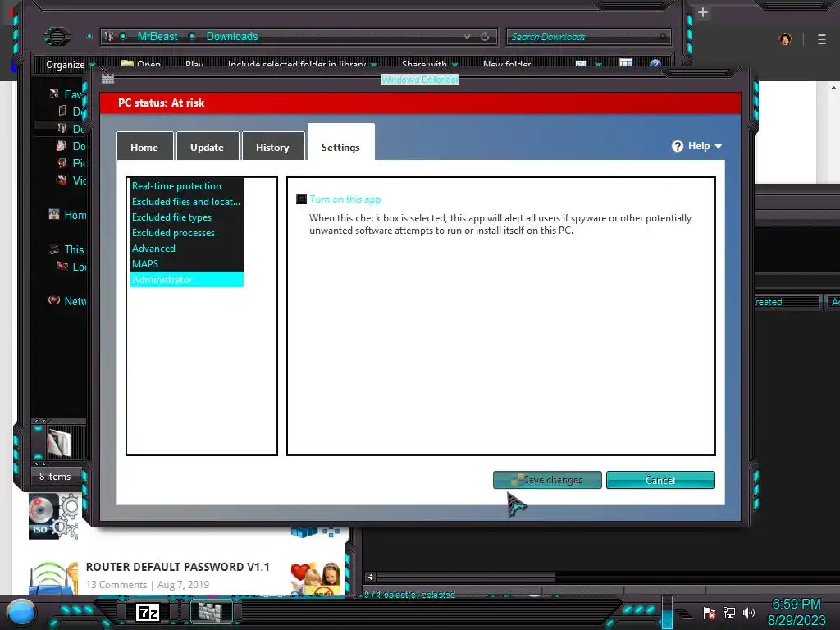Open the Action Center flag icon
This screenshot has height=630, width=840.
click(710, 612)
